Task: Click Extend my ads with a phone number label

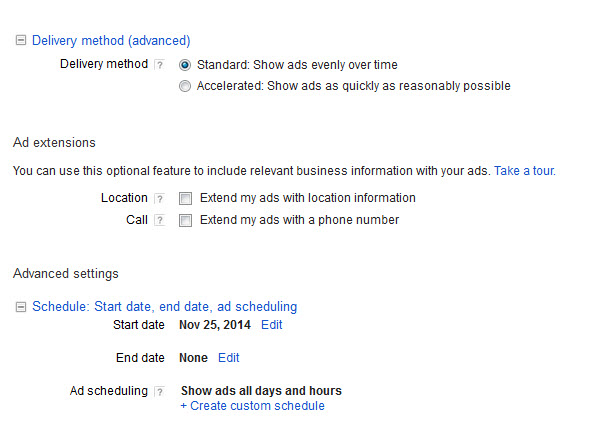Action: (x=299, y=220)
